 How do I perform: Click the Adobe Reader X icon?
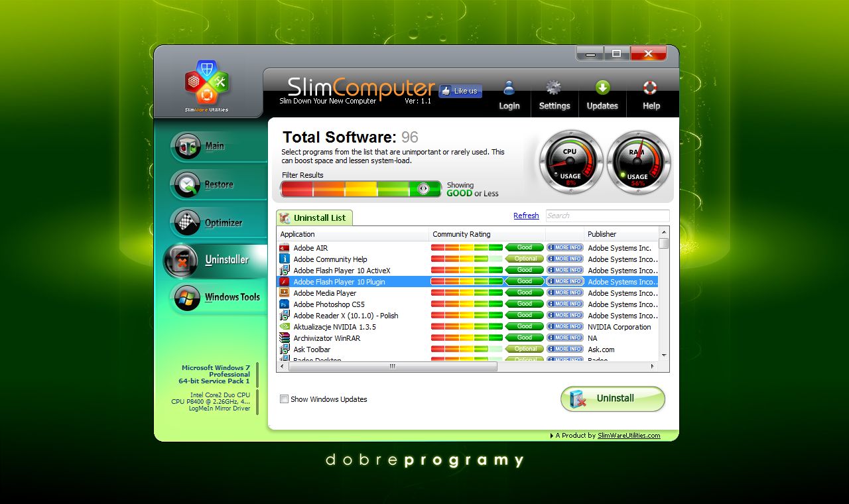tap(285, 316)
